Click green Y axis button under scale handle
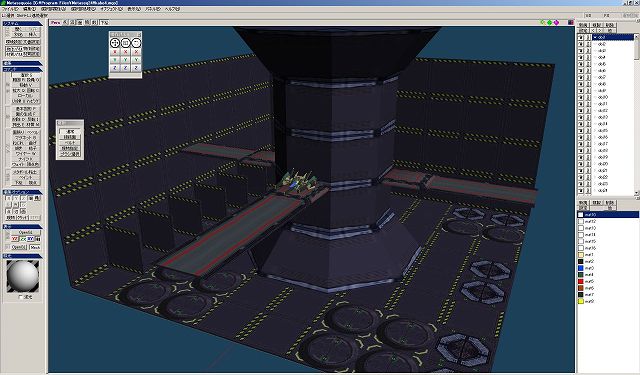 tap(125, 60)
